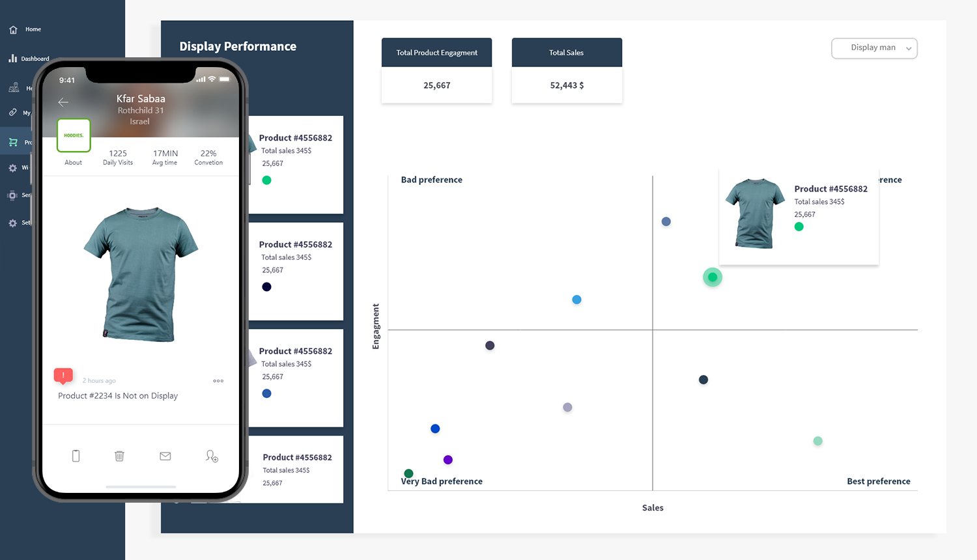Select the light blue chart data point
The image size is (977, 560).
[576, 300]
